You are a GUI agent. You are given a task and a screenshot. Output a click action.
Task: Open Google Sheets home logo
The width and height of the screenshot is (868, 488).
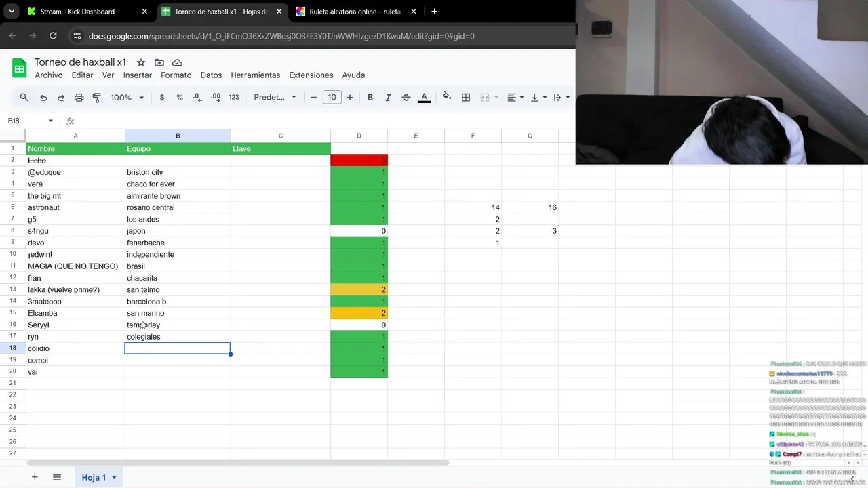[x=19, y=68]
